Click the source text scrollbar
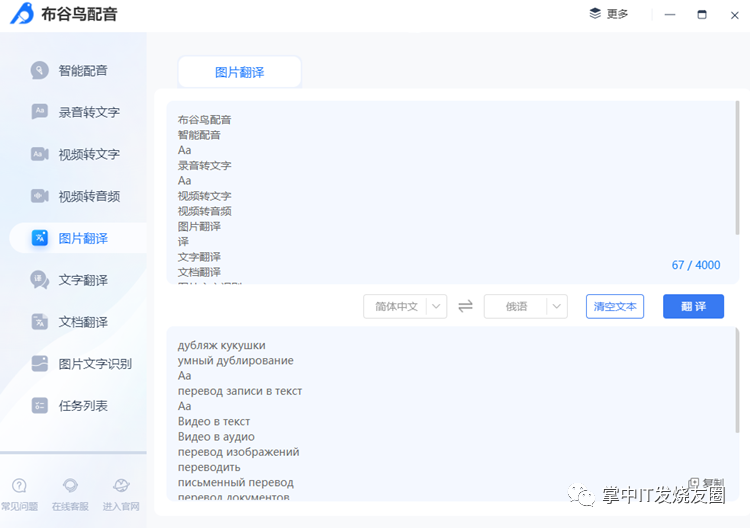The height and width of the screenshot is (528, 750). [x=737, y=167]
